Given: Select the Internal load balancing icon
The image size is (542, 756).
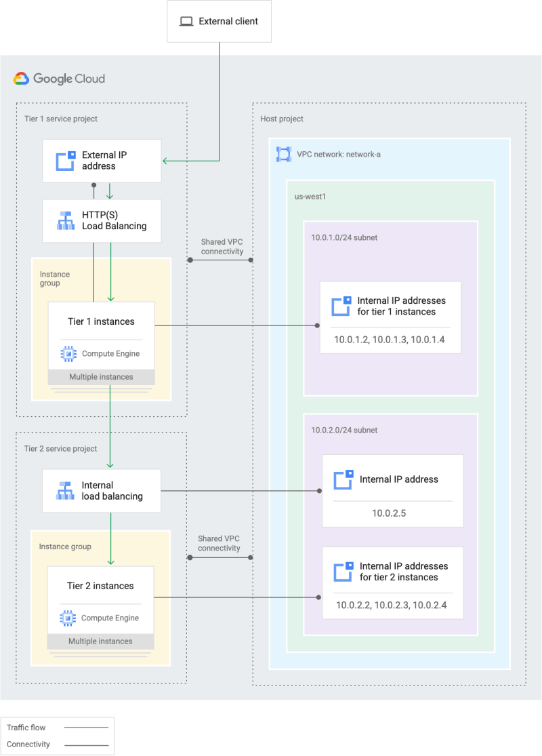Looking at the screenshot, I should (65, 490).
